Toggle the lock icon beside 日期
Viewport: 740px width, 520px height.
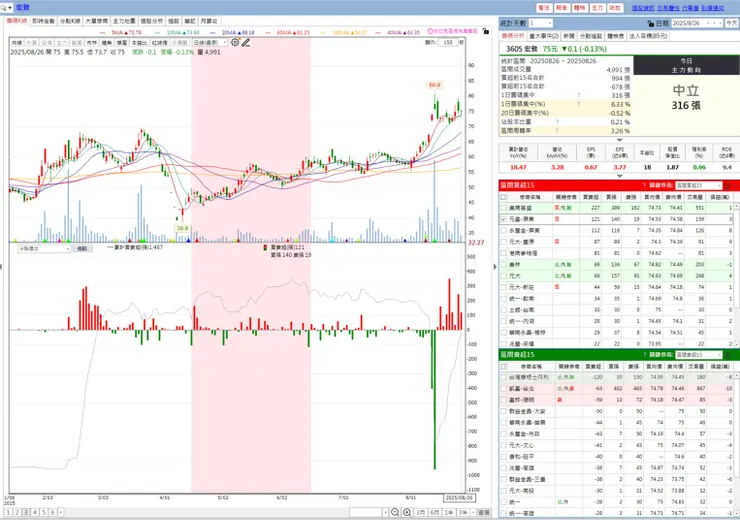point(651,23)
